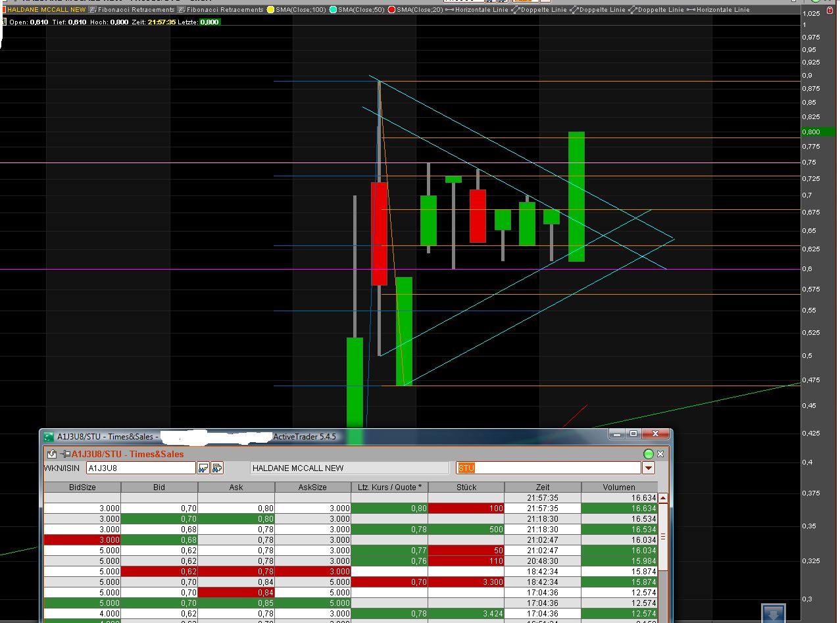Click the scroll up arrow of Times&Sales list
This screenshot has height=623, width=840.
(663, 499)
